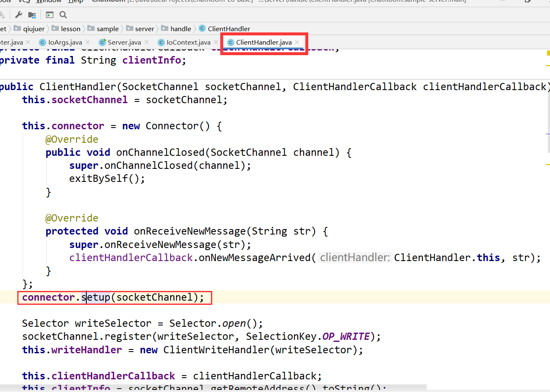The height and width of the screenshot is (392, 550).
Task: Place cursor on 'exitBySelf();' call
Action: pyautogui.click(x=107, y=179)
